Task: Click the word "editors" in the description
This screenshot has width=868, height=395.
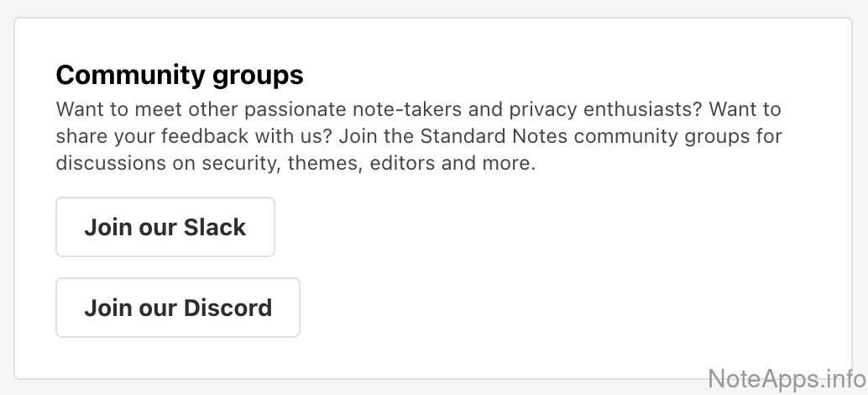Action: (x=404, y=162)
